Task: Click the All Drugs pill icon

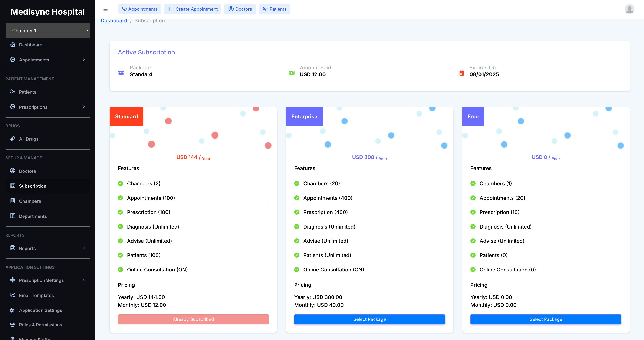Action: [x=13, y=139]
